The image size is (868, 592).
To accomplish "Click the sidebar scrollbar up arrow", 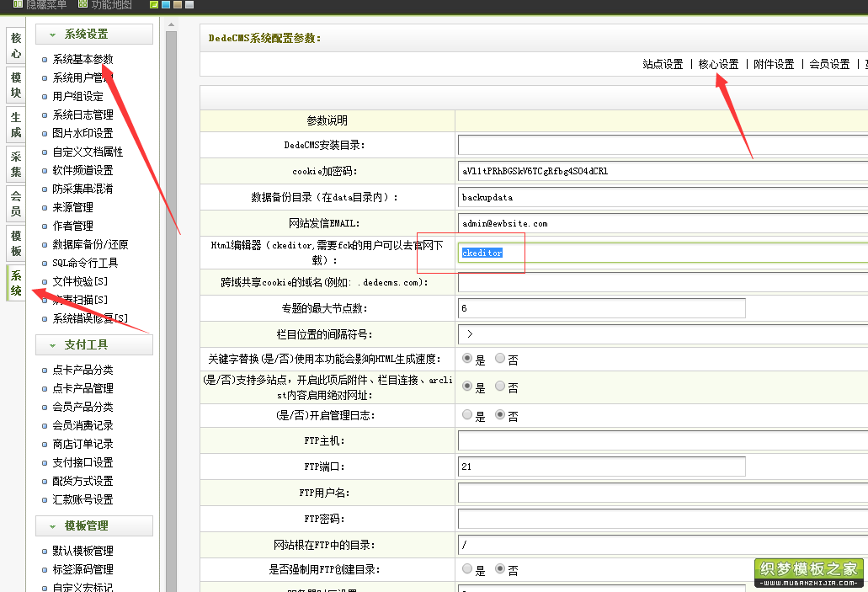I will (171, 25).
